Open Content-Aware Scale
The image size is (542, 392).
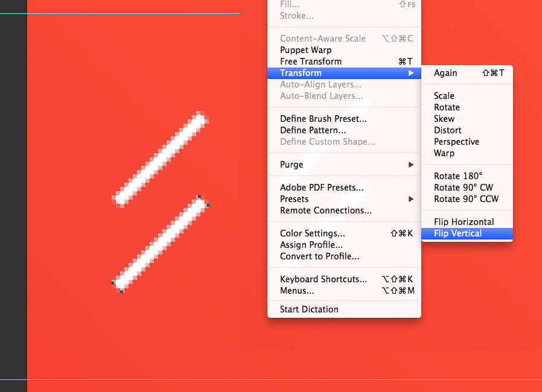pyautogui.click(x=322, y=38)
